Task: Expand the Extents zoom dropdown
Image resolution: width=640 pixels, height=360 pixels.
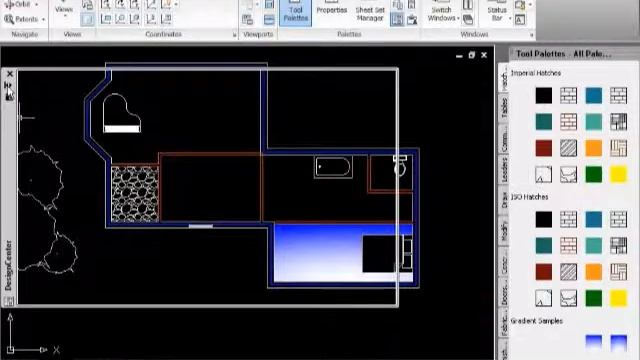Action: point(43,19)
